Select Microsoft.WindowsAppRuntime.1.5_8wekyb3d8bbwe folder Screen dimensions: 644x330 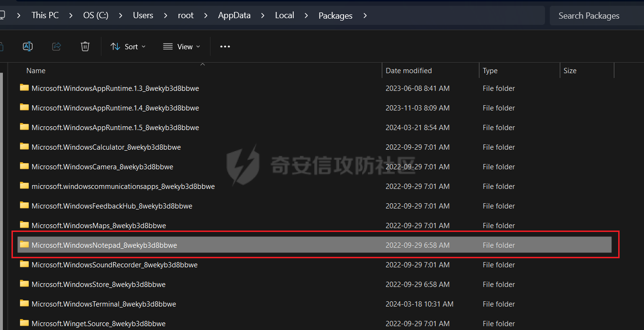tap(315, 127)
